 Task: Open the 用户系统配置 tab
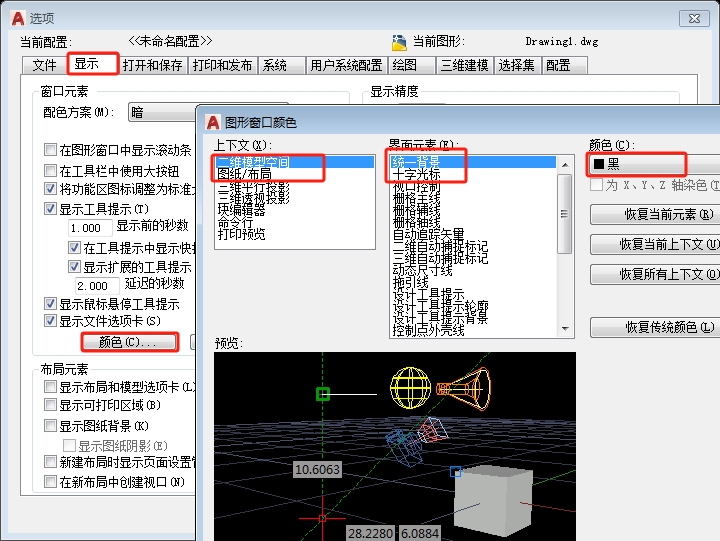click(347, 65)
